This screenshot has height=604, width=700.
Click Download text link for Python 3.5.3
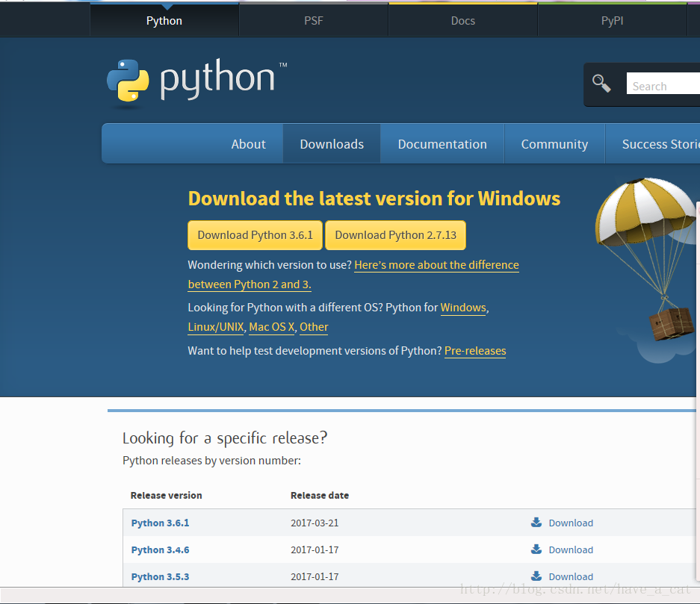pos(571,576)
